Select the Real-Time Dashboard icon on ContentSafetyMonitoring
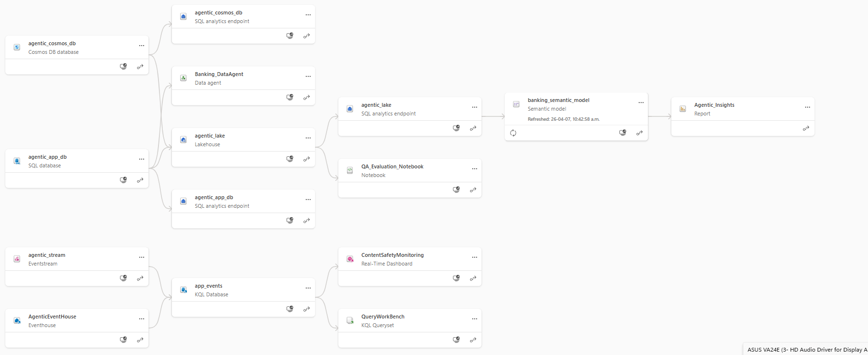Image resolution: width=868 pixels, height=355 pixels. click(350, 258)
